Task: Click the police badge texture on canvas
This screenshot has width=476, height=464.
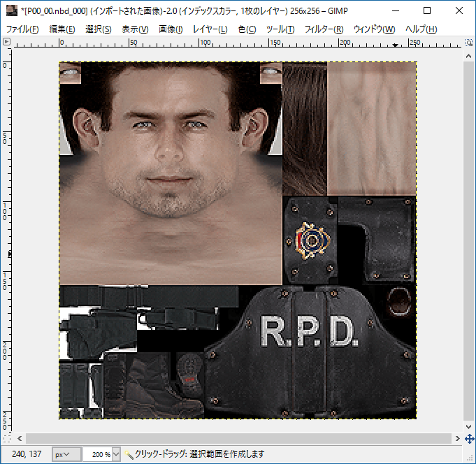Action: pos(312,241)
